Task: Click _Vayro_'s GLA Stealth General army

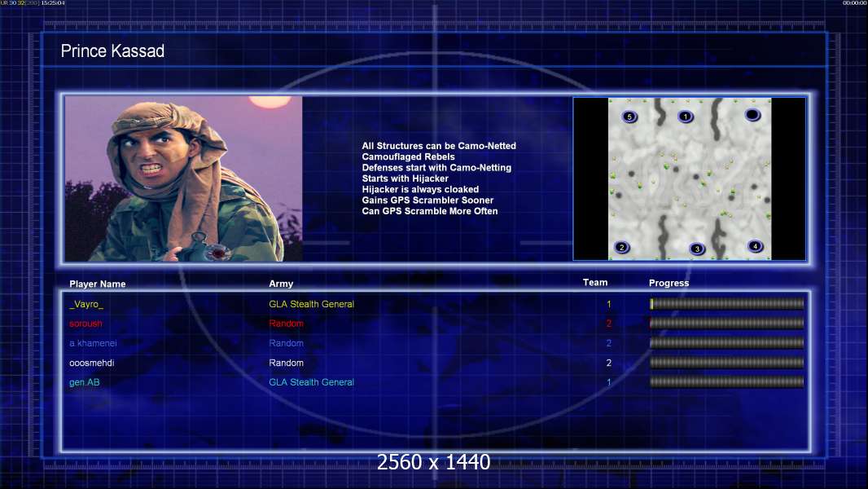Action: (x=311, y=304)
